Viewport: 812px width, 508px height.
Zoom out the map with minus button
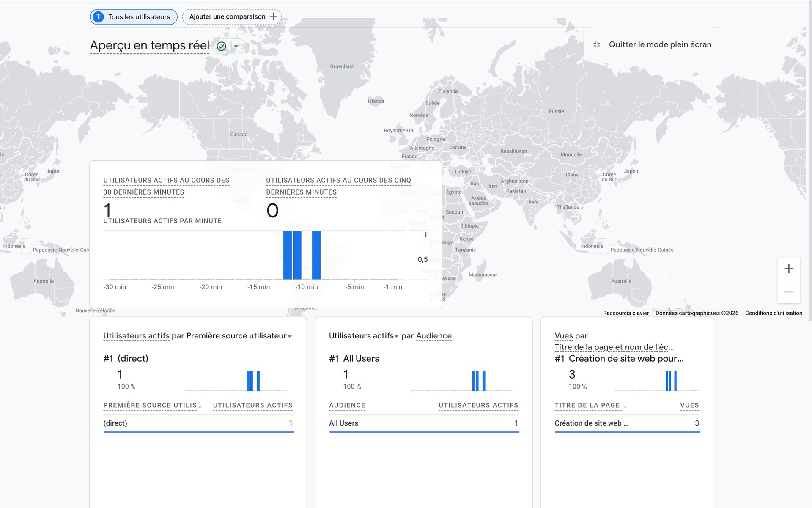click(788, 292)
